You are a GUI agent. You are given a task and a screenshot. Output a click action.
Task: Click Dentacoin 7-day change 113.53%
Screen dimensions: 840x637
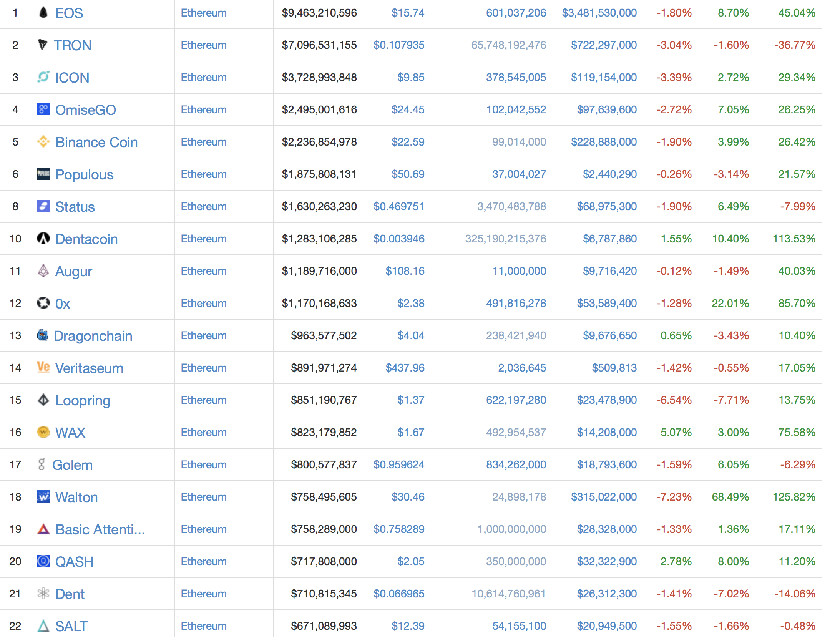click(x=794, y=239)
